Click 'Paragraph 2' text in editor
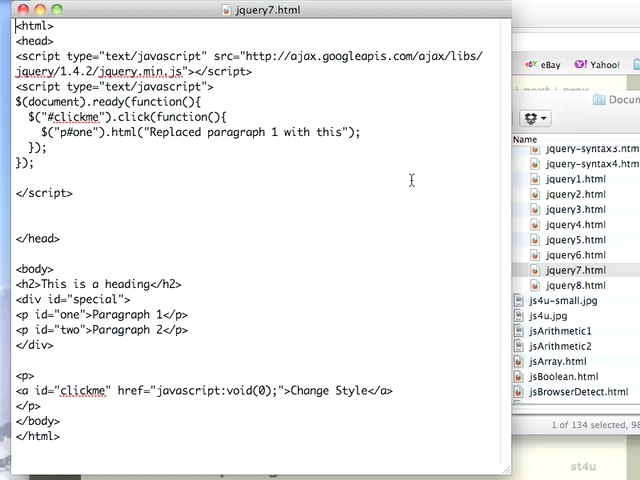640x480 pixels. click(x=127, y=330)
